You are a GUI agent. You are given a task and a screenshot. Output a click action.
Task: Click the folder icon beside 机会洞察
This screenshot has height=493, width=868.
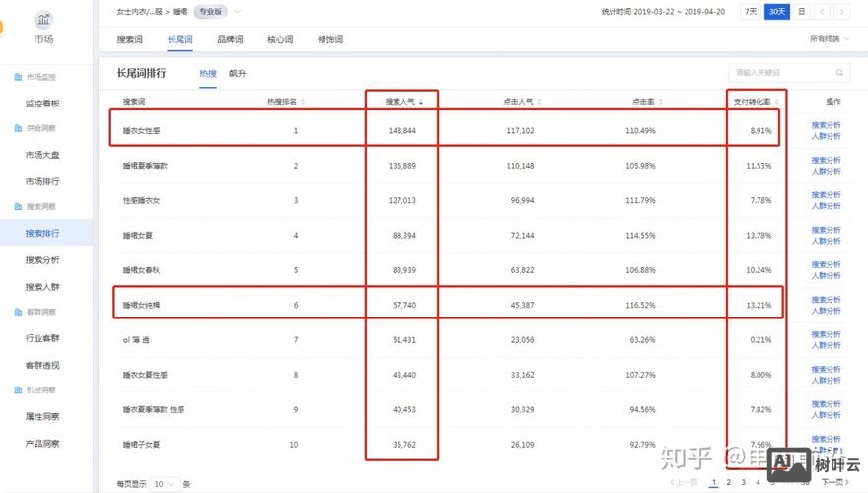pos(18,390)
